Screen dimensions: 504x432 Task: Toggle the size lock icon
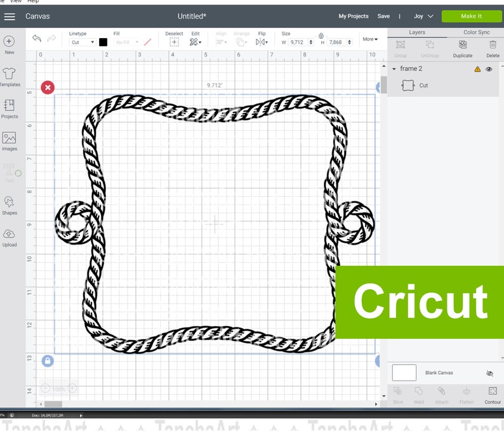point(321,36)
